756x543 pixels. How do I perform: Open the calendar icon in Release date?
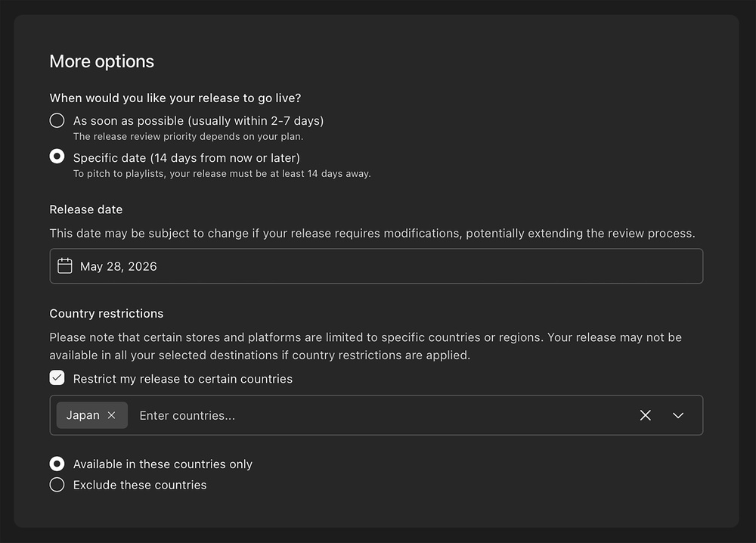(x=65, y=266)
